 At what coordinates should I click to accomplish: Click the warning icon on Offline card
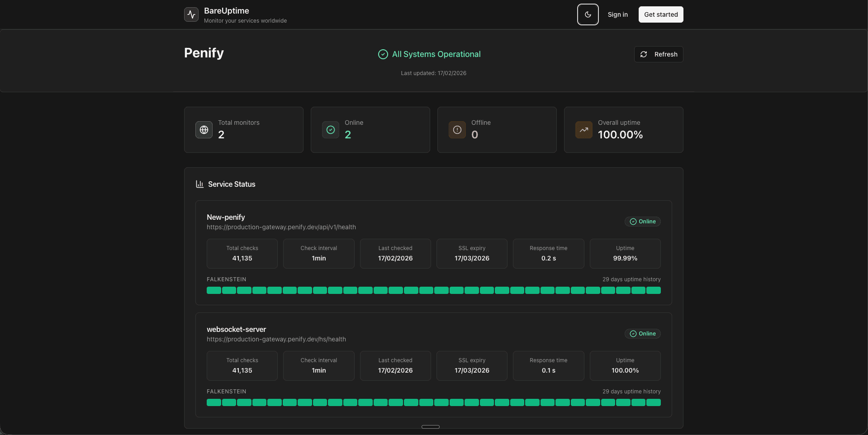[457, 130]
